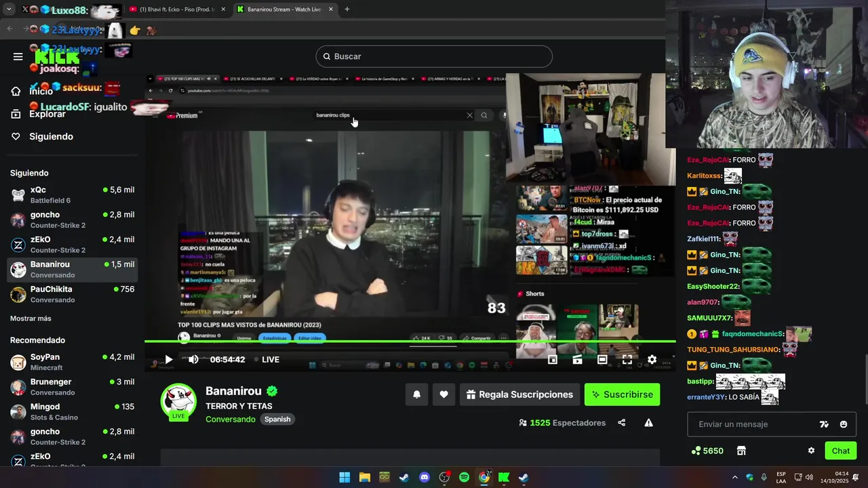Open a new browser tab
Image resolution: width=868 pixels, height=488 pixels.
click(347, 9)
